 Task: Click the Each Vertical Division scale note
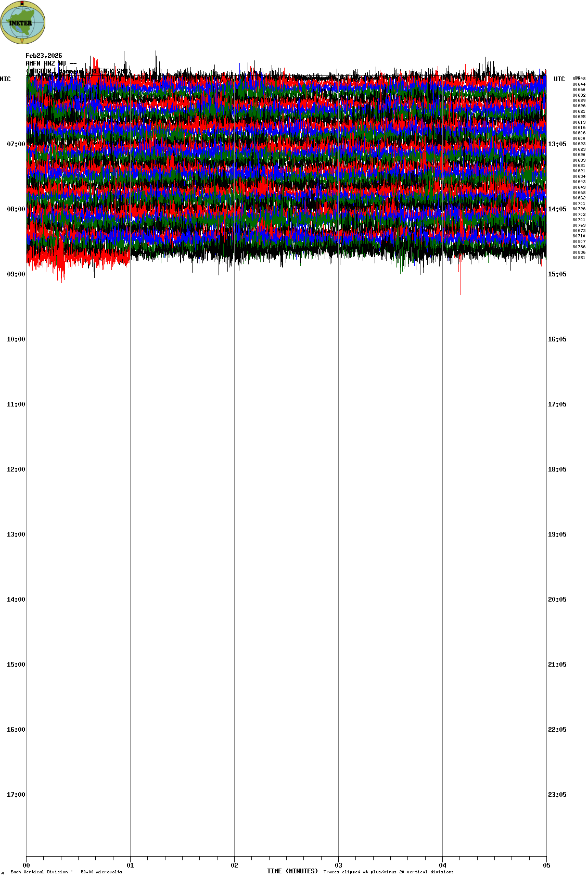click(66, 872)
